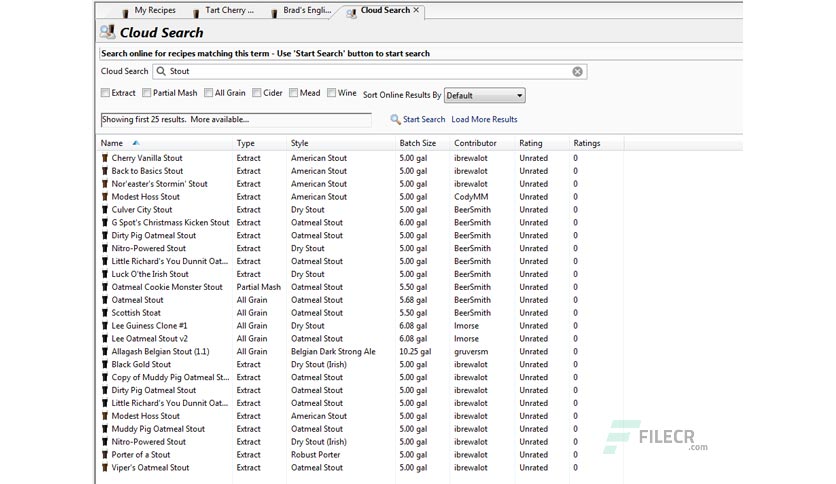Click beer icon of Nor'easter's Stormin' Stout
The image size is (836, 484).
(x=105, y=184)
